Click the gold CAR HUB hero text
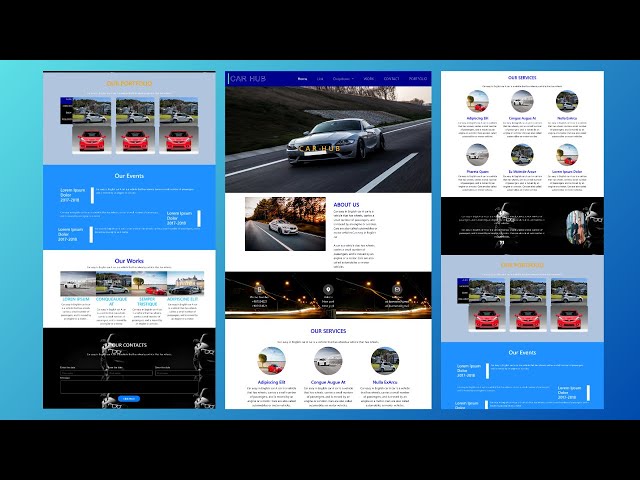Screen dimensions: 640x480 pyautogui.click(x=319, y=149)
